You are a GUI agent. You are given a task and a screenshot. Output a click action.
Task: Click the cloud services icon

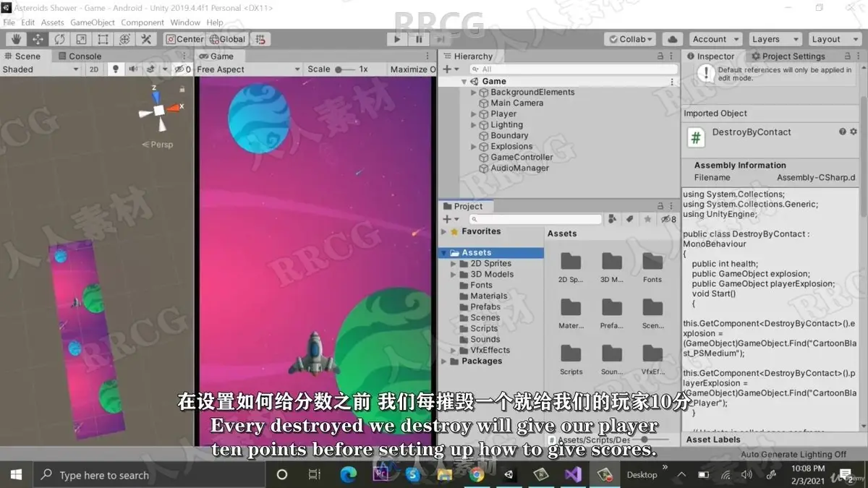pyautogui.click(x=672, y=39)
